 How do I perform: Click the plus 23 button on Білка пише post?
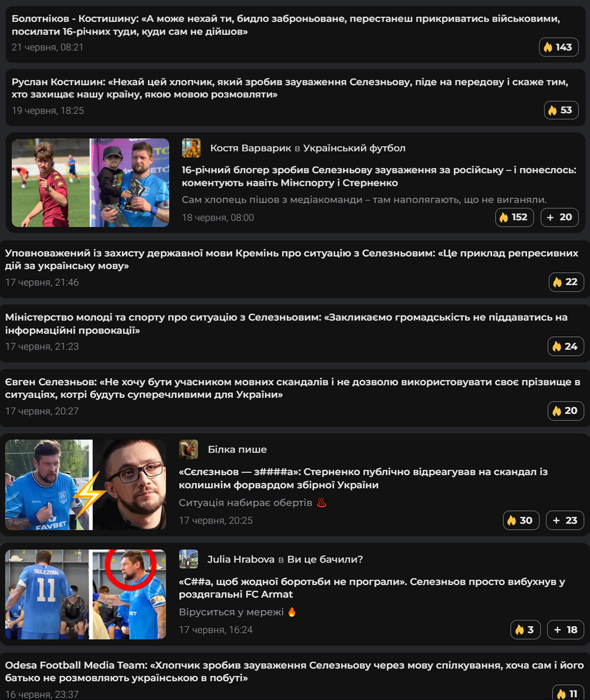click(x=565, y=520)
